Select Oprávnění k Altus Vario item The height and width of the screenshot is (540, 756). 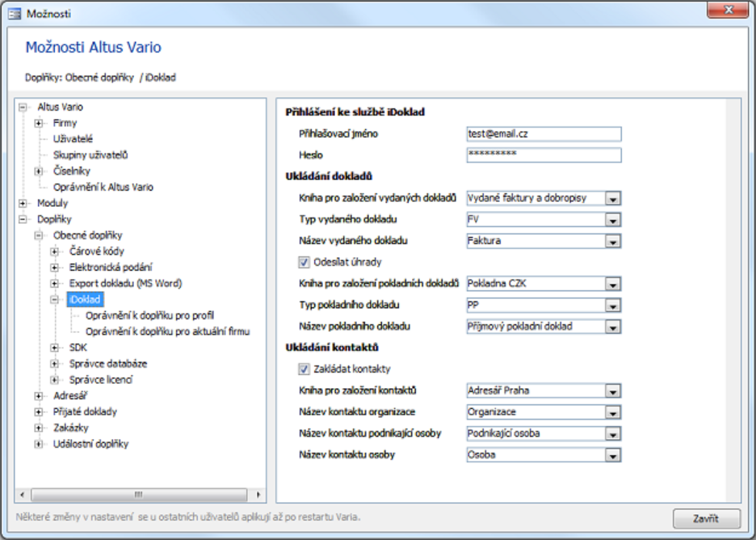(103, 187)
